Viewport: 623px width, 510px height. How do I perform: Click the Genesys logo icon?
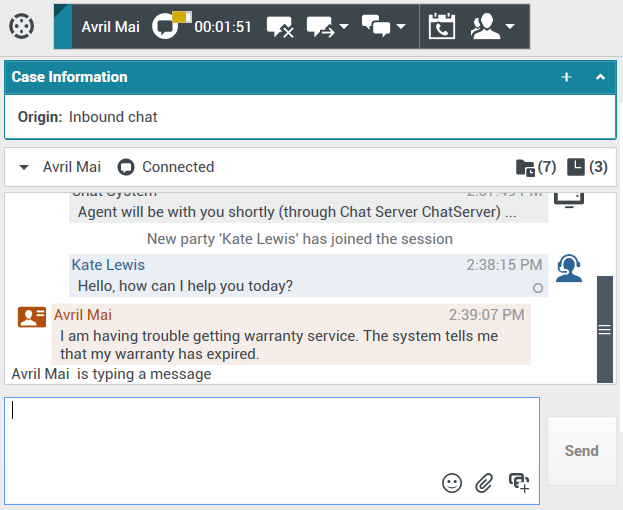click(21, 26)
